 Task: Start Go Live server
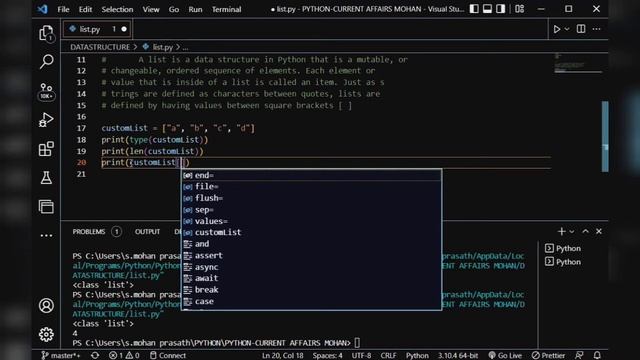click(505, 355)
